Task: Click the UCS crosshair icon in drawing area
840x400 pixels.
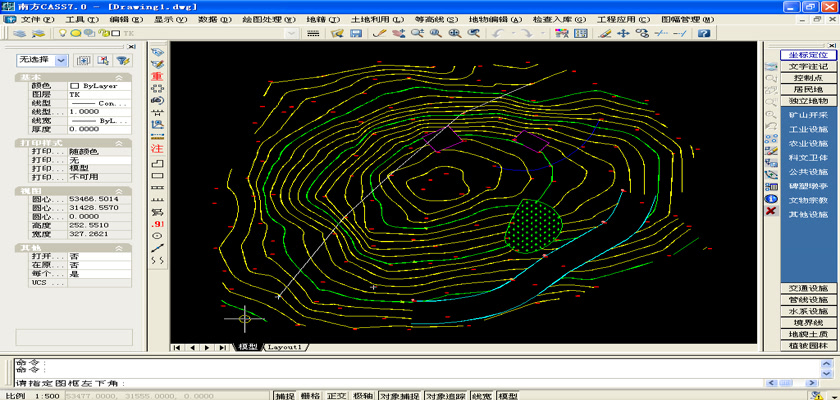Action: [x=245, y=319]
